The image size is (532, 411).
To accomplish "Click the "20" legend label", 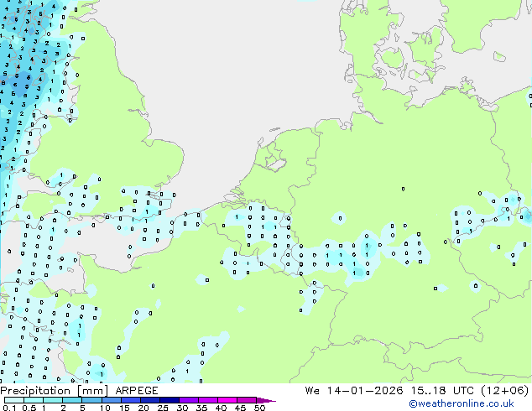I will click(x=143, y=408).
